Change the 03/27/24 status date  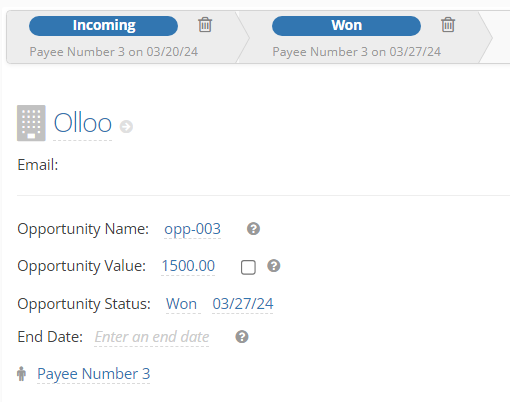(243, 304)
